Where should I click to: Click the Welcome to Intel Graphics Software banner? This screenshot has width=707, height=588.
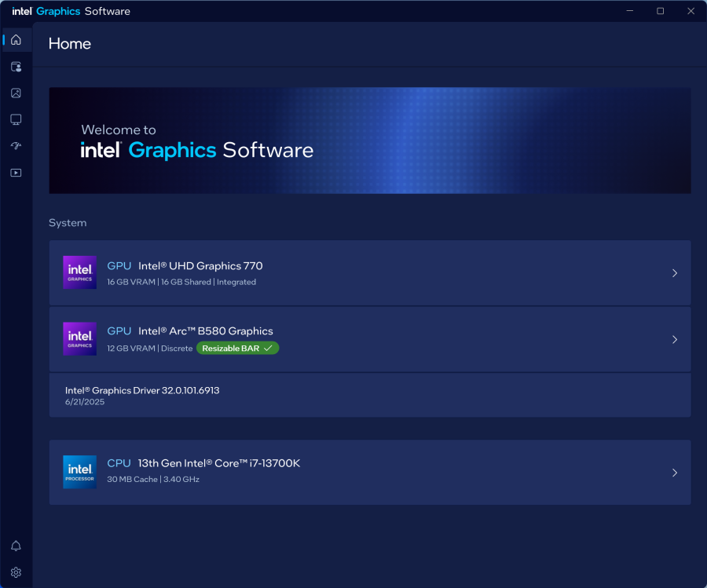pos(370,141)
